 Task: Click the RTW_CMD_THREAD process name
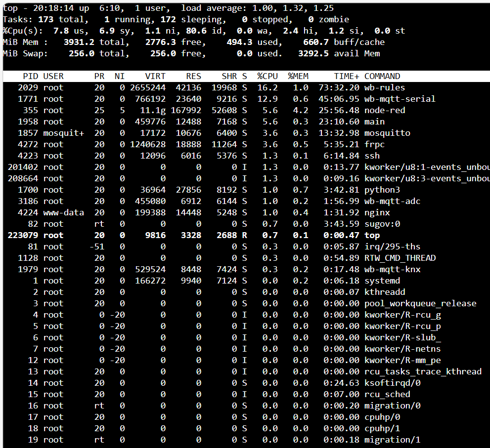point(400,258)
